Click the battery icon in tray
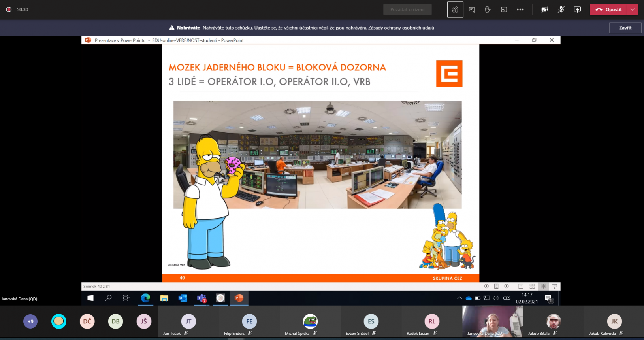Image resolution: width=644 pixels, height=340 pixels. [x=478, y=298]
